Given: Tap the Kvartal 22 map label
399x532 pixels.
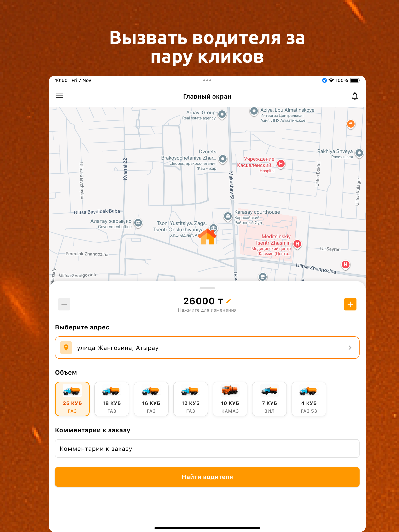Looking at the screenshot, I should (125, 169).
